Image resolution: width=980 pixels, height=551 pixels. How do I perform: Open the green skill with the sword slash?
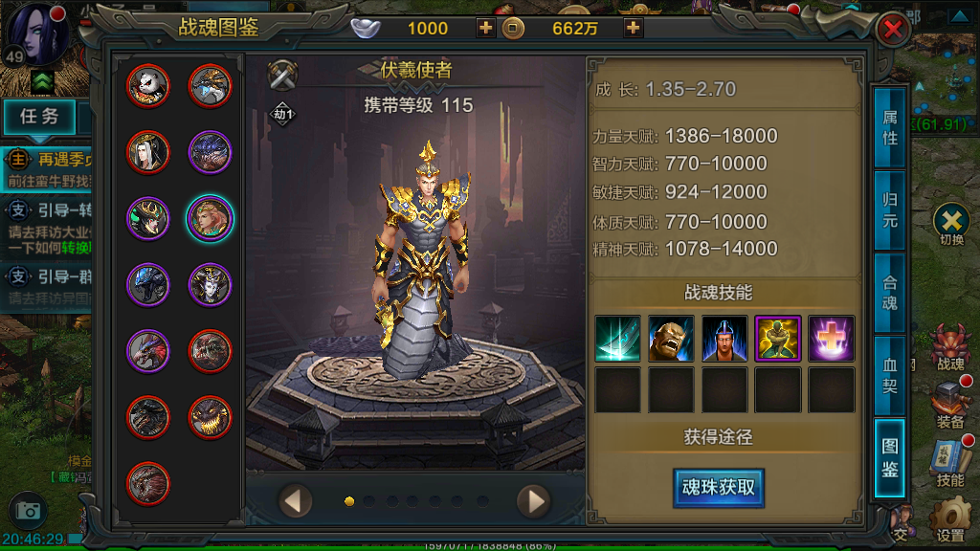[x=617, y=339]
